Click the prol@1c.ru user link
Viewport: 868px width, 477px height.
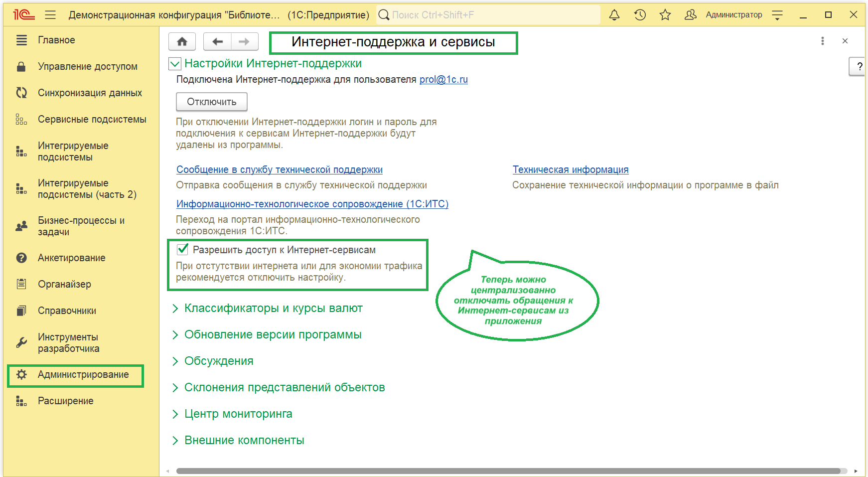pos(443,80)
